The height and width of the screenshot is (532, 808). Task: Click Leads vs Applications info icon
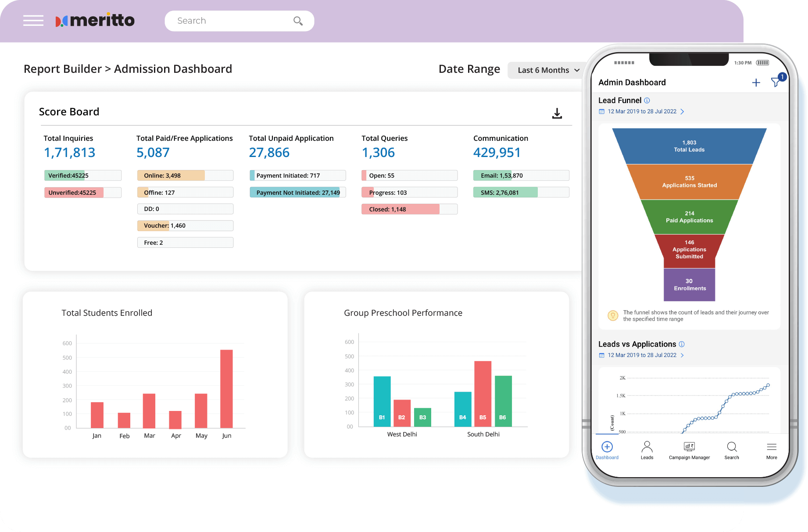click(682, 344)
